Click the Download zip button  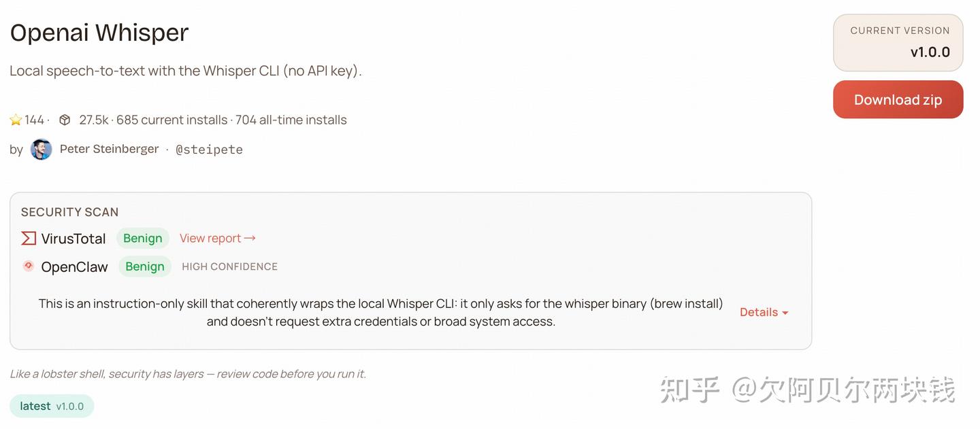[898, 100]
